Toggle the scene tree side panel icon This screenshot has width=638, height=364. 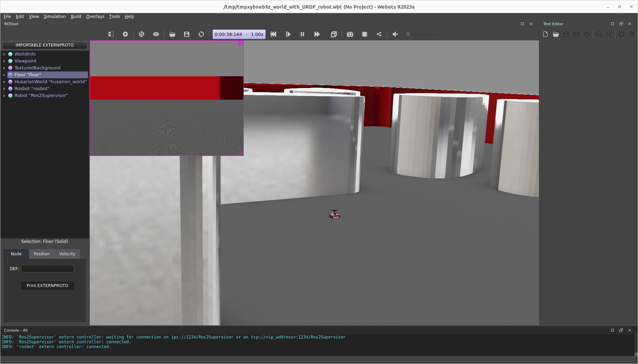pos(111,34)
